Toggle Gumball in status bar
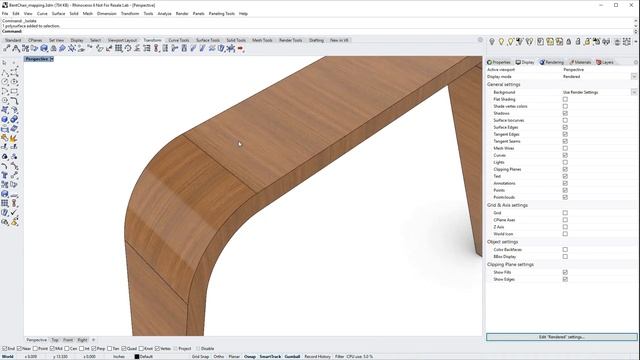The image size is (640, 360). pos(292,356)
